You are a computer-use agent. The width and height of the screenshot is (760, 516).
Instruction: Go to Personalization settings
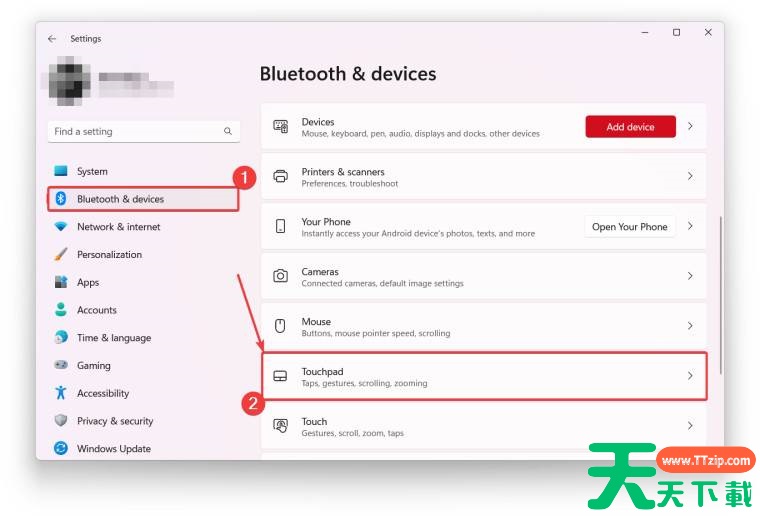point(143,254)
